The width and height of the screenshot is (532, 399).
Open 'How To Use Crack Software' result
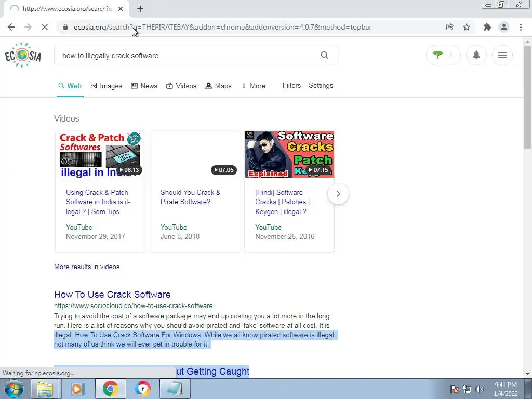tap(112, 294)
